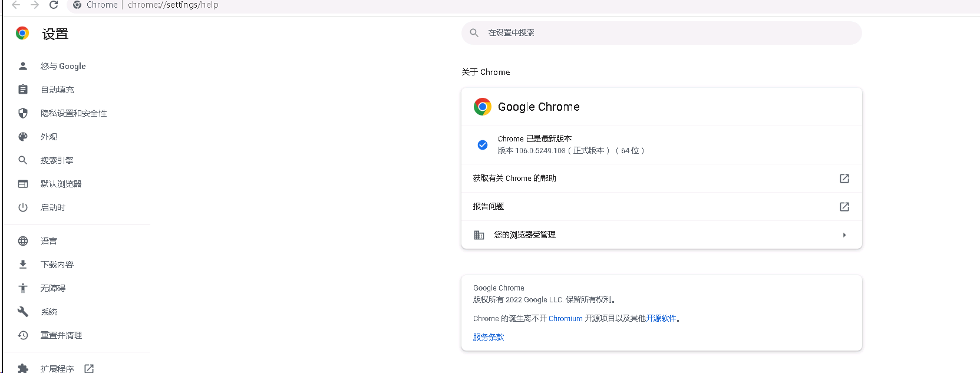Click the 外观 palette icon
This screenshot has height=373, width=980.
point(23,137)
